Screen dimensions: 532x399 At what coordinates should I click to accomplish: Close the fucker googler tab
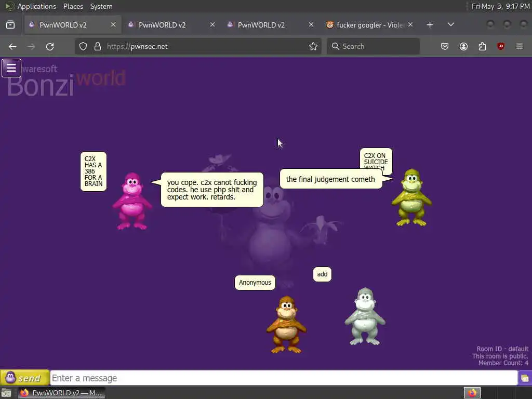click(410, 25)
